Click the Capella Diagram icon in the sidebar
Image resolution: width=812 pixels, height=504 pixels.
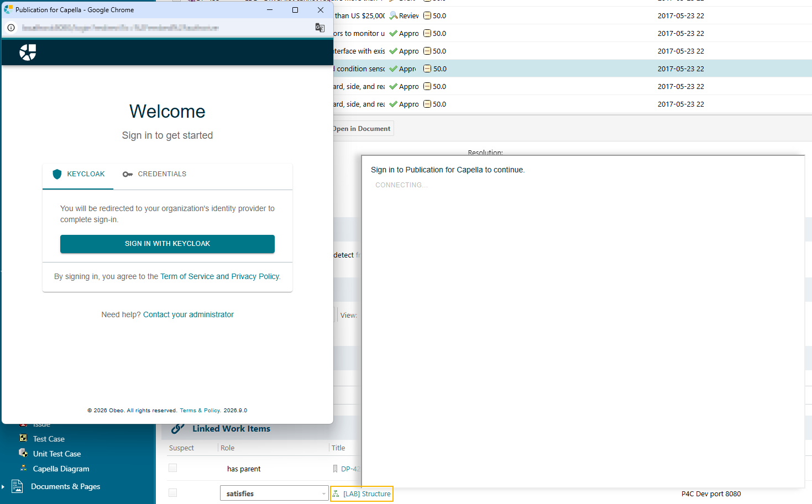click(x=23, y=468)
